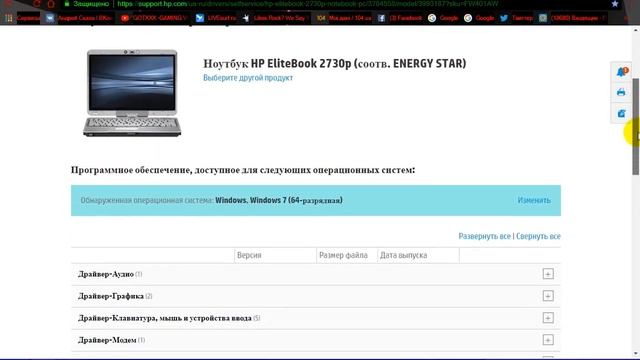Image resolution: width=640 pixels, height=360 pixels.
Task: Expand the Драйвер-Аудио row
Action: (x=548, y=274)
